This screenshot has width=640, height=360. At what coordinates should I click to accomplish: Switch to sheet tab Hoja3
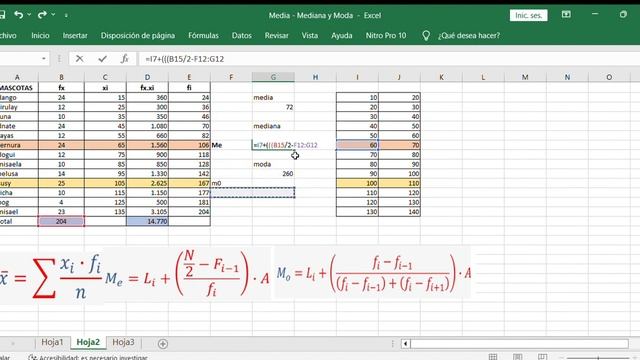(123, 342)
